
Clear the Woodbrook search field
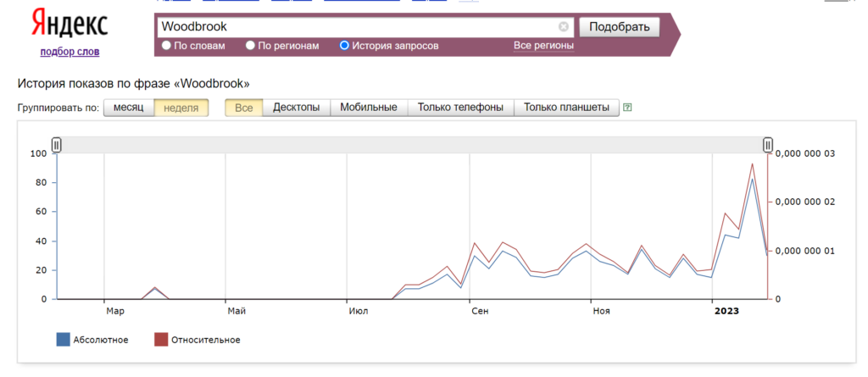pos(563,26)
